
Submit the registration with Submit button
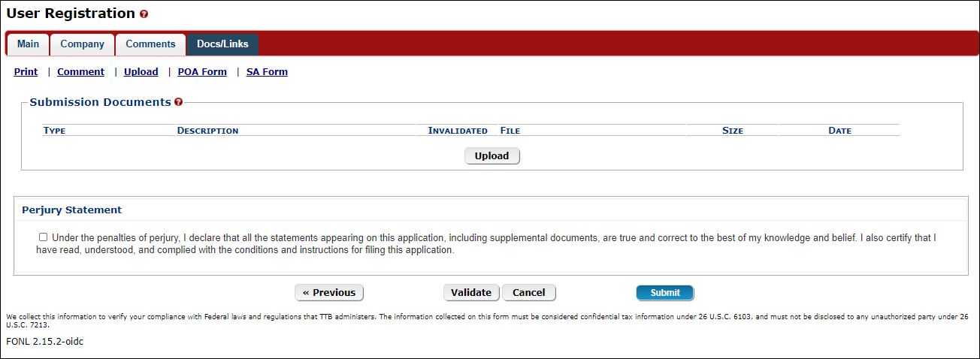pos(665,293)
